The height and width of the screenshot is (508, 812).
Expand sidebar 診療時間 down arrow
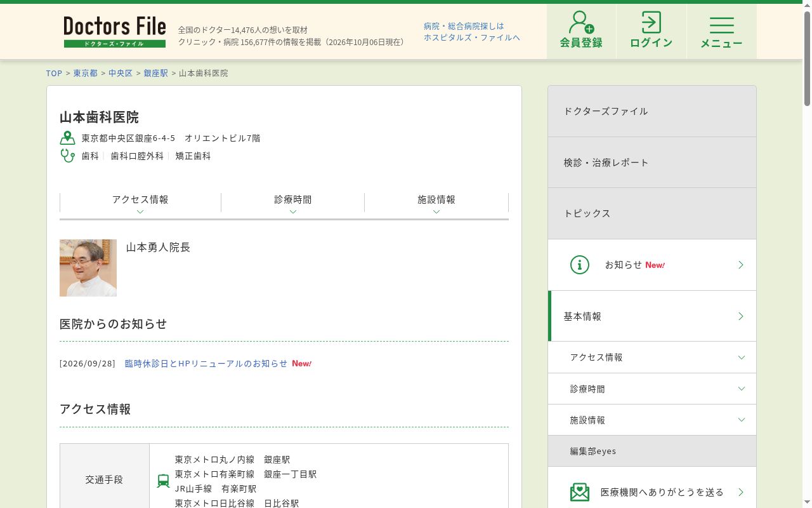pos(742,389)
